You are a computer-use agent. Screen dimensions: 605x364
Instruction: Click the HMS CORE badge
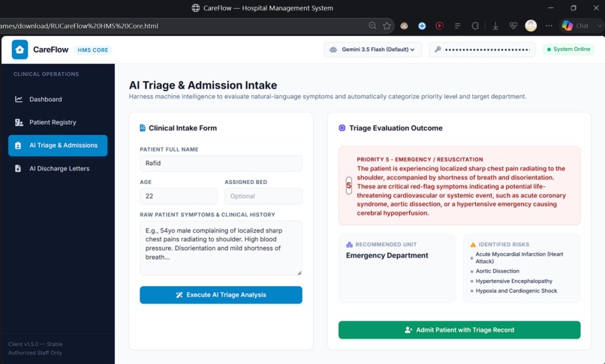(92, 50)
